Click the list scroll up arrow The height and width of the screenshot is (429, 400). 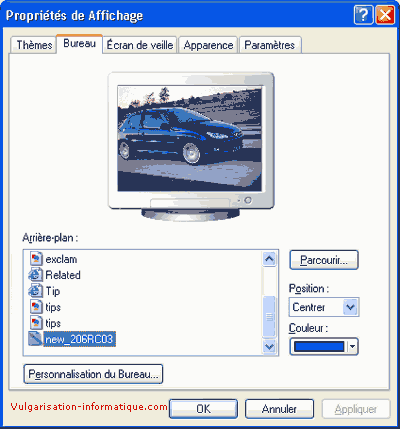pyautogui.click(x=269, y=259)
